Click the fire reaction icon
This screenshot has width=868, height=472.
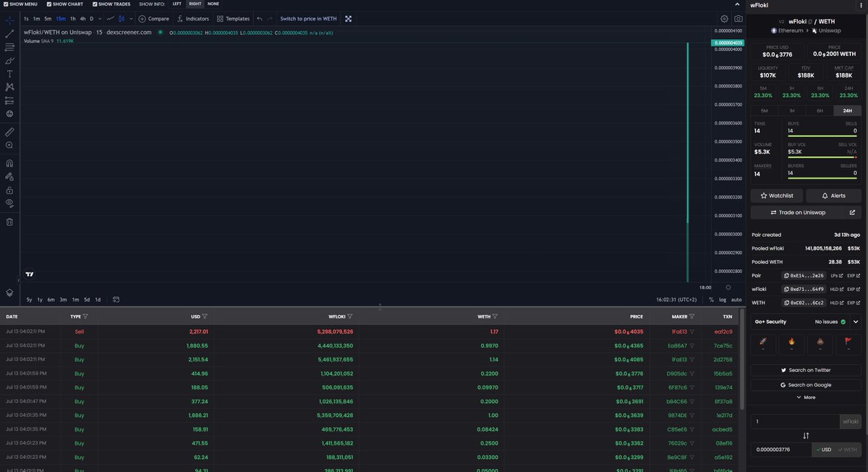click(791, 342)
